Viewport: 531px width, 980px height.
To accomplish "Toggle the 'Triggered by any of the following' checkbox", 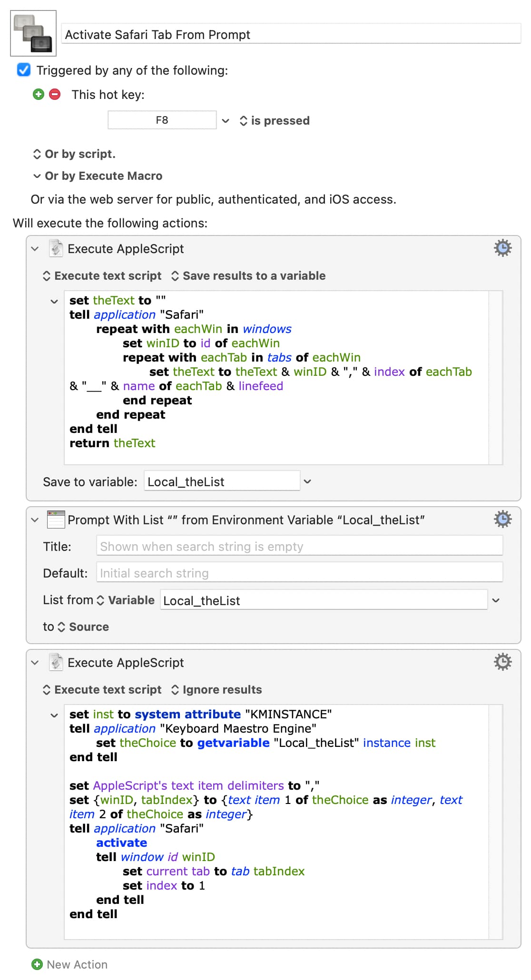I will pos(24,70).
